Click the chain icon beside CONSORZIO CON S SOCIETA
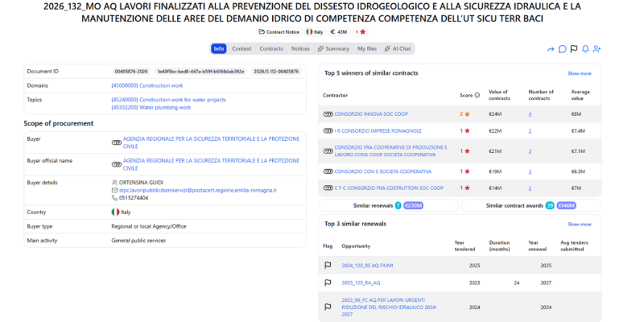Screen dimensions: 644x322 click(328, 171)
